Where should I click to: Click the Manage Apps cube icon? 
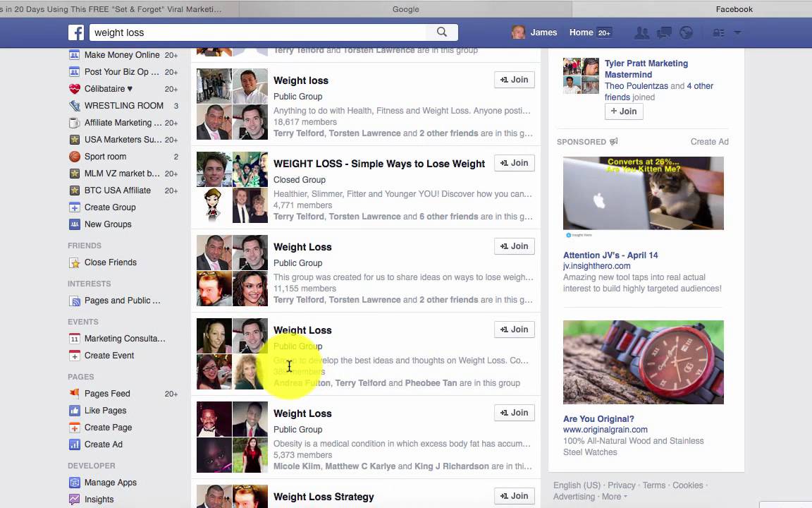coord(75,483)
